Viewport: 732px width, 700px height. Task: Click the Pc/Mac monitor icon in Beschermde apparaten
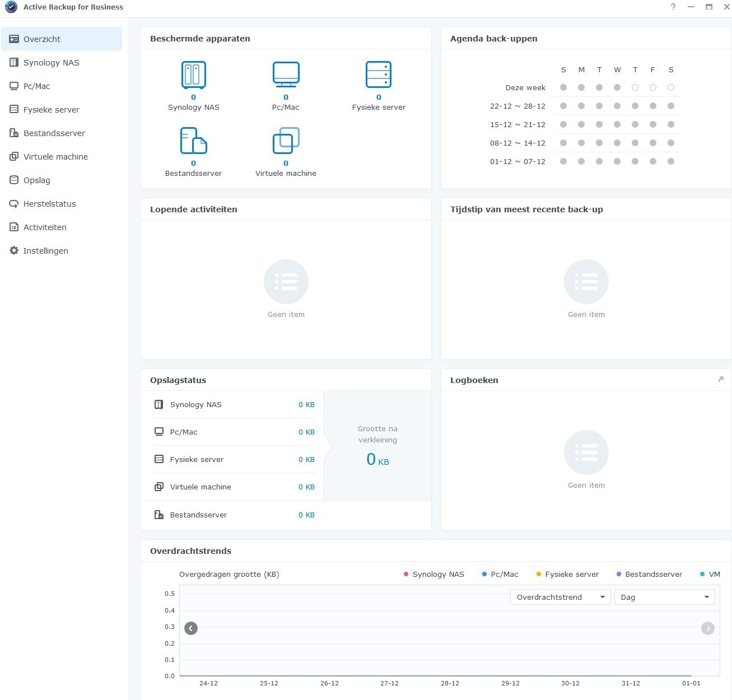pos(286,74)
